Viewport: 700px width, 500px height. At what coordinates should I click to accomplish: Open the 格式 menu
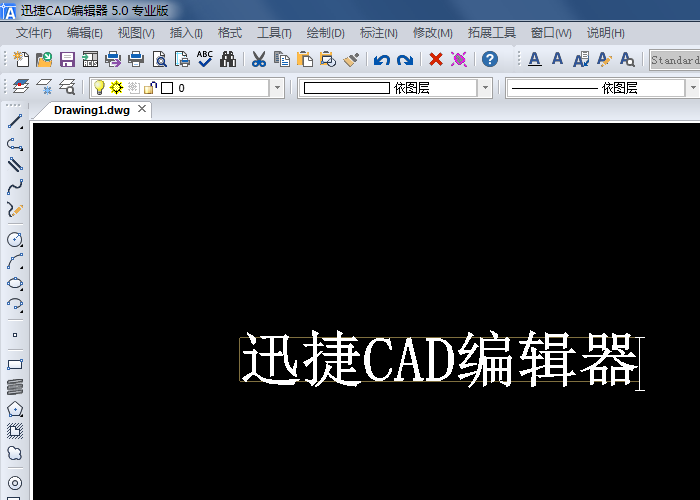pos(230,33)
